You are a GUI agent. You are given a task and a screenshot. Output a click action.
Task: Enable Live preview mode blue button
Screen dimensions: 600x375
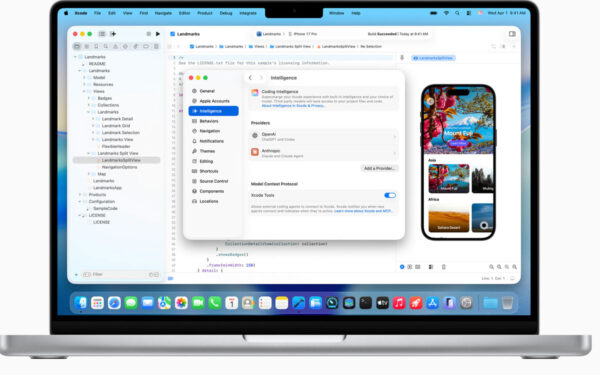pos(402,267)
